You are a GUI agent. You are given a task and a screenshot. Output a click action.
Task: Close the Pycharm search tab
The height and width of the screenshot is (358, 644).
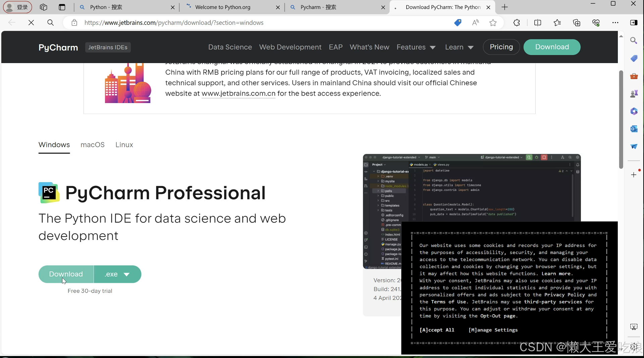click(x=383, y=7)
